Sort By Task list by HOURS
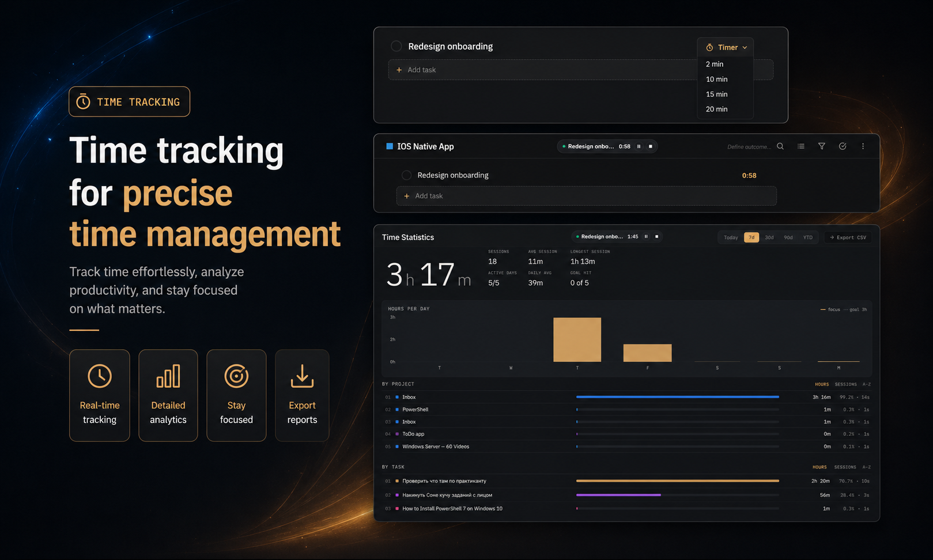The width and height of the screenshot is (933, 560). coord(819,467)
